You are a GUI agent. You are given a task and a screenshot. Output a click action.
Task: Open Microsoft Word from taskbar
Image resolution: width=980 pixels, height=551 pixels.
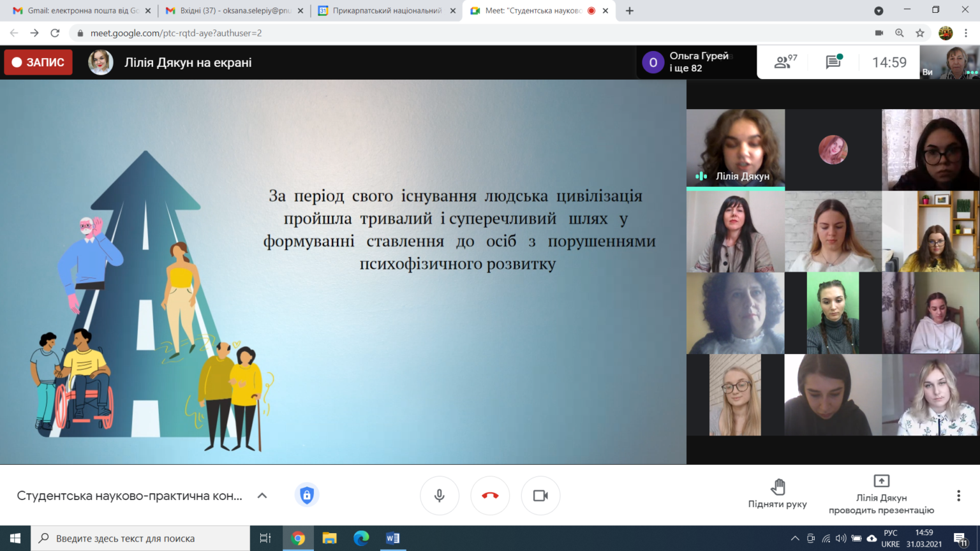pyautogui.click(x=392, y=538)
